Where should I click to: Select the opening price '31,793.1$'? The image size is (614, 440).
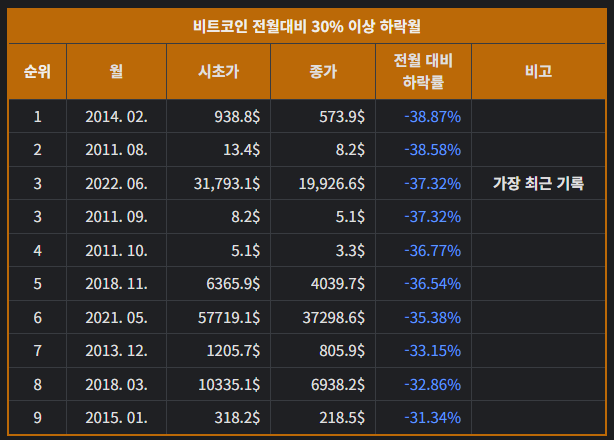[x=227, y=184]
